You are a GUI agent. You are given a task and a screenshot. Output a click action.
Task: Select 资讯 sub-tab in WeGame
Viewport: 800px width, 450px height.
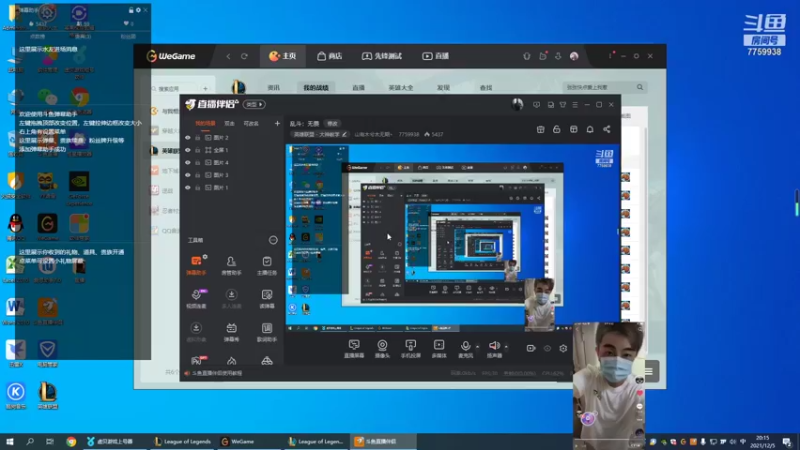point(274,88)
